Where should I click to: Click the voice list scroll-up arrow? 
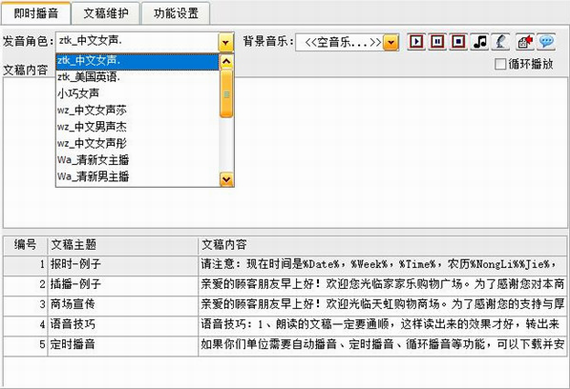click(x=226, y=61)
